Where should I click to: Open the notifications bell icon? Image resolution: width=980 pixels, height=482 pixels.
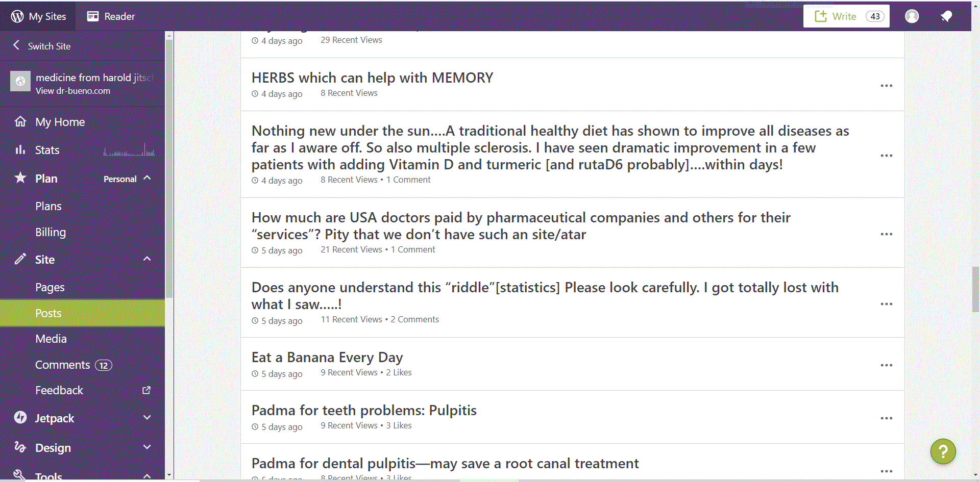click(x=946, y=16)
